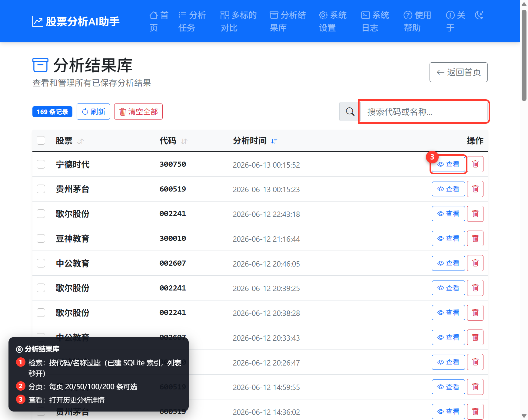
Task: Click stock code 600519 in 00:15:23 row
Action: pos(173,189)
